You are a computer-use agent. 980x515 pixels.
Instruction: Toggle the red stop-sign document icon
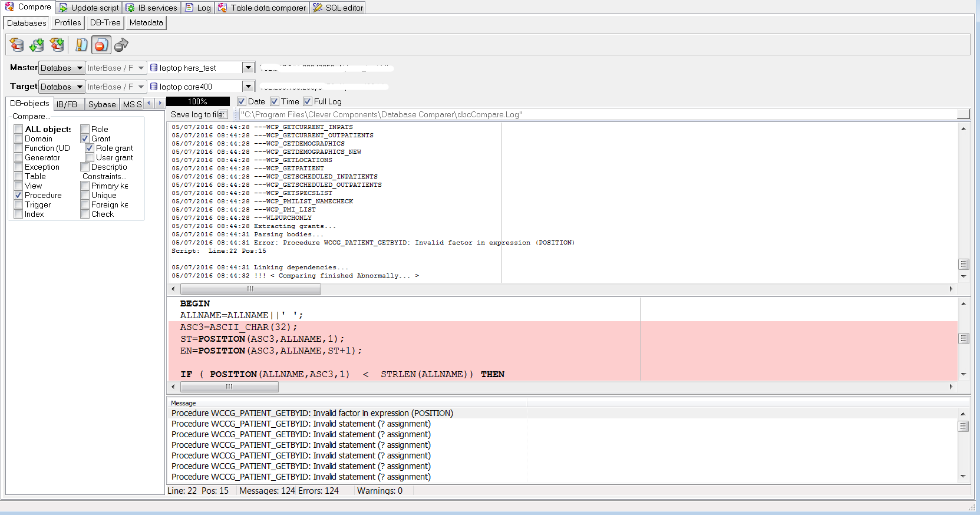point(101,45)
